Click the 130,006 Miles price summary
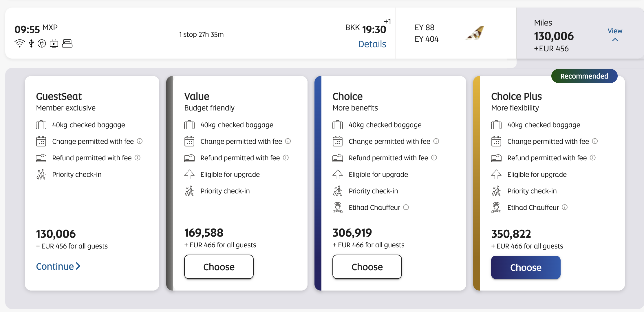The image size is (644, 312). click(554, 36)
